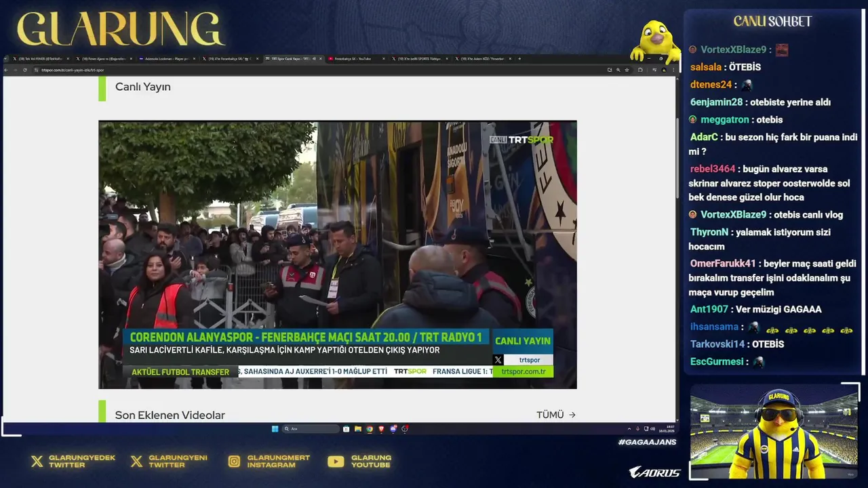The width and height of the screenshot is (868, 488).
Task: Click the 'CANLI SOHBET' chat header
Action: tap(772, 21)
